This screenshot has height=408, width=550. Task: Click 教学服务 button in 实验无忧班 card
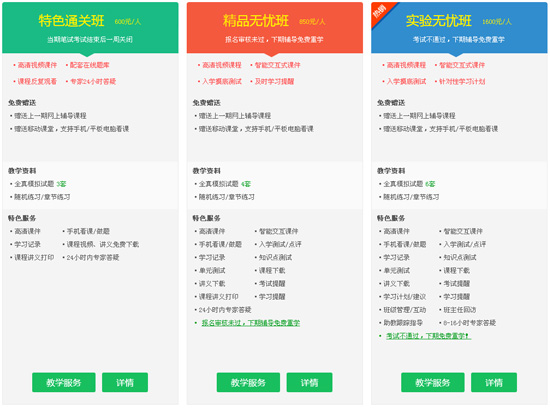[x=432, y=382]
